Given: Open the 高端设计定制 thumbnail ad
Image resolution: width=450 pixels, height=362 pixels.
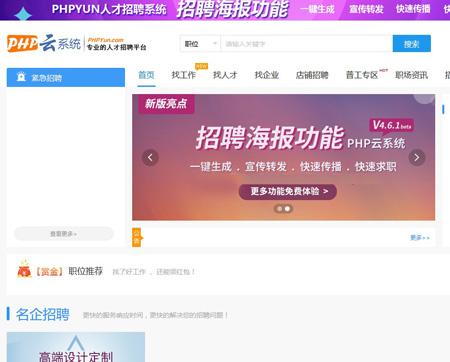Looking at the screenshot, I should point(76,347).
